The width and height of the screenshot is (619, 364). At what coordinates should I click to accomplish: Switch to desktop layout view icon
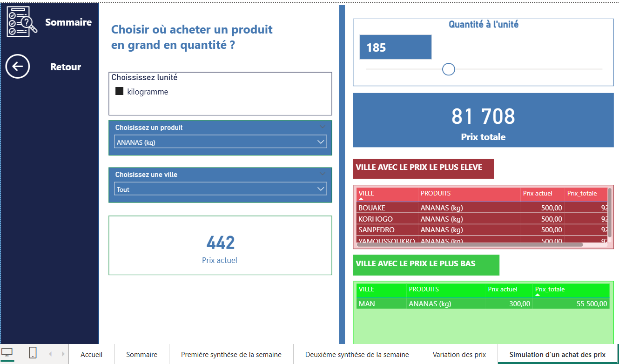pyautogui.click(x=7, y=353)
